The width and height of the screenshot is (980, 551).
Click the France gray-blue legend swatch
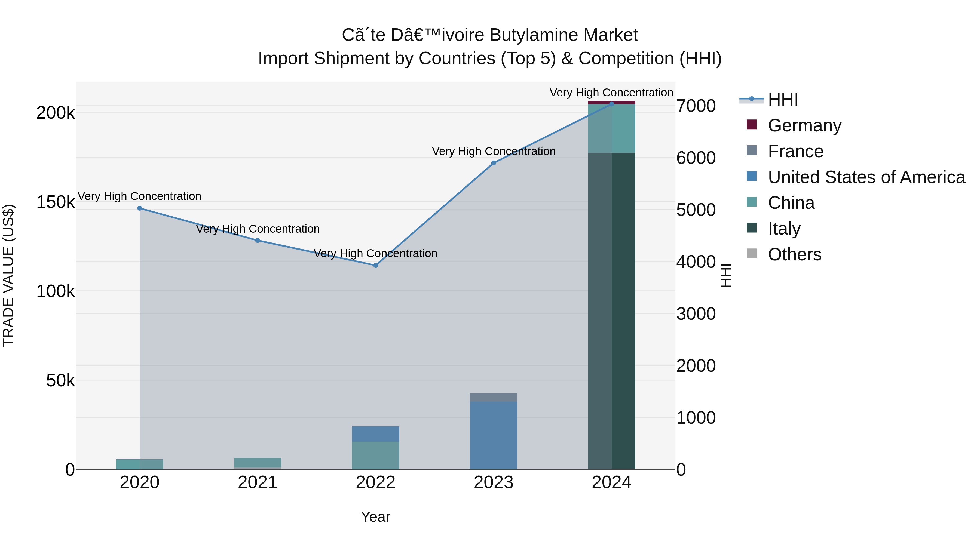pyautogui.click(x=751, y=150)
